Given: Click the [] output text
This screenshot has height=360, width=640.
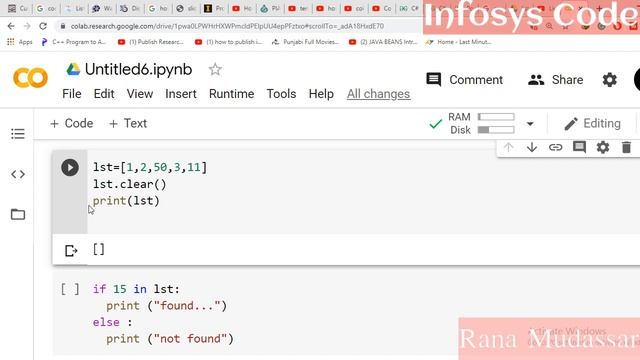Looking at the screenshot, I should [x=99, y=249].
